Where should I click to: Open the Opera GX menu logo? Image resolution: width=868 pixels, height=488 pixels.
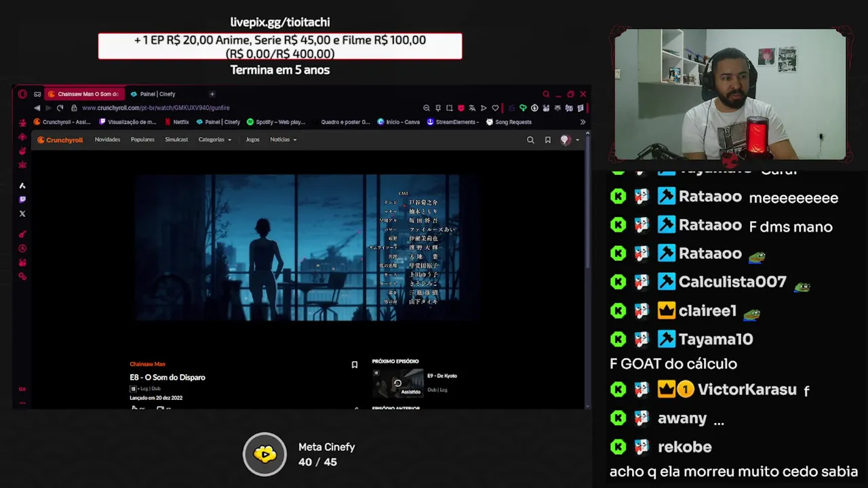point(22,94)
